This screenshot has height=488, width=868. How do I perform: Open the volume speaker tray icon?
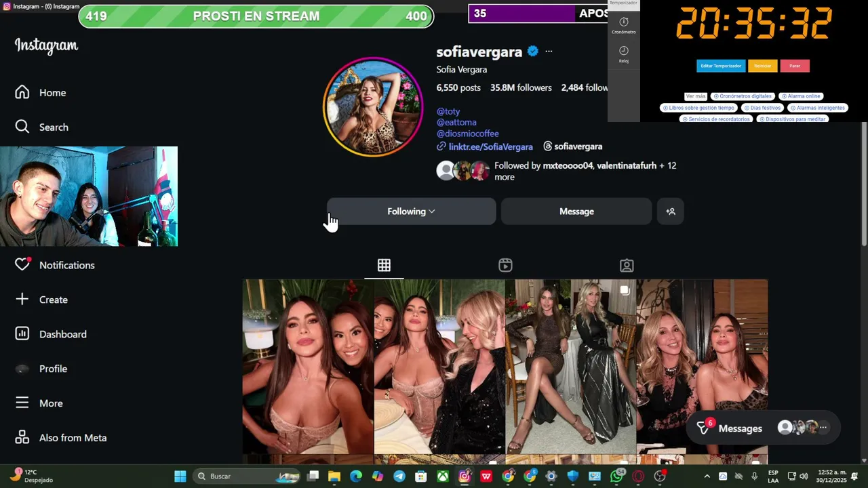[804, 476]
